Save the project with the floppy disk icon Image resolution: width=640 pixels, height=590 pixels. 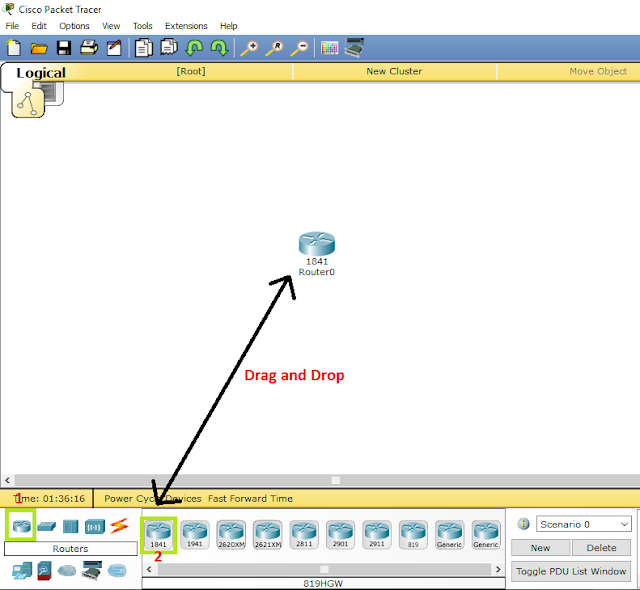click(64, 48)
